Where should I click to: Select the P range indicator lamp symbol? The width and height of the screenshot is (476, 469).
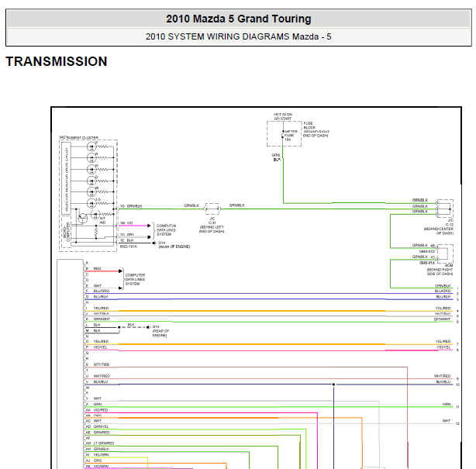point(91,147)
